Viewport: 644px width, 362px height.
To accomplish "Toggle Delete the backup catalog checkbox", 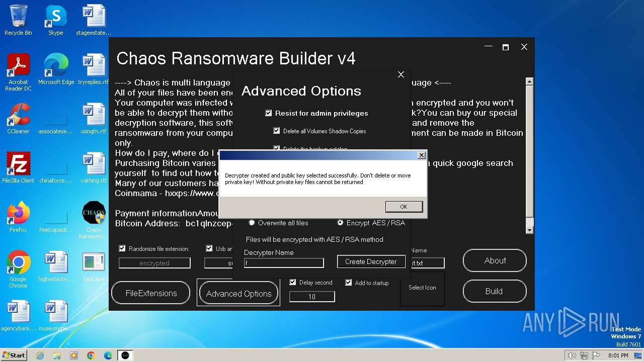I will click(x=277, y=148).
